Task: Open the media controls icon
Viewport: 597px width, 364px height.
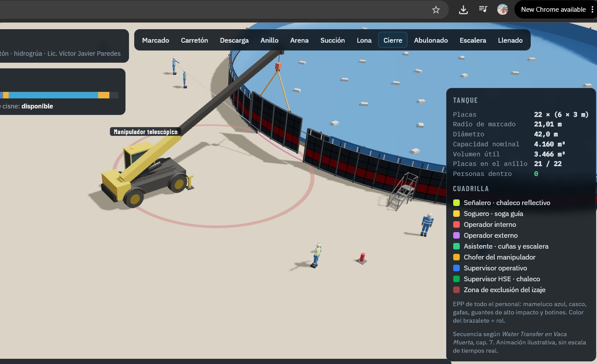Action: 483,9
